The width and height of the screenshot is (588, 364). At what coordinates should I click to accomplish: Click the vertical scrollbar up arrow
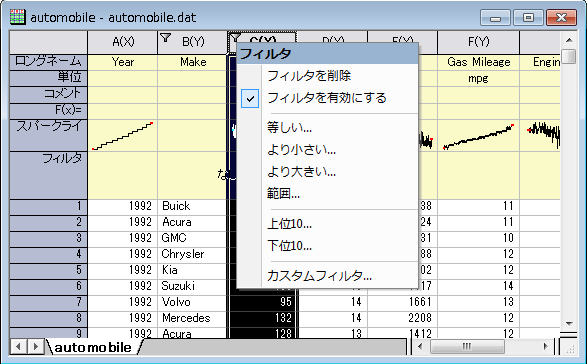(x=569, y=40)
